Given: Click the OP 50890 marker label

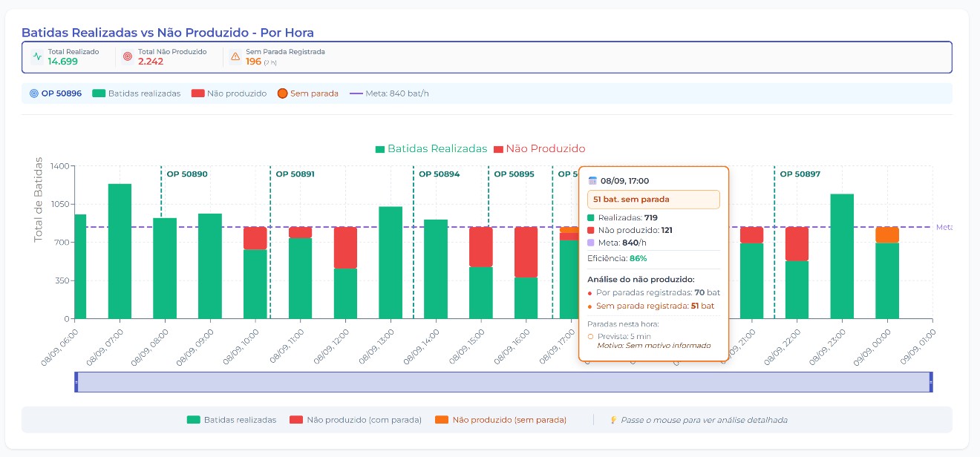Looking at the screenshot, I should pyautogui.click(x=187, y=174).
